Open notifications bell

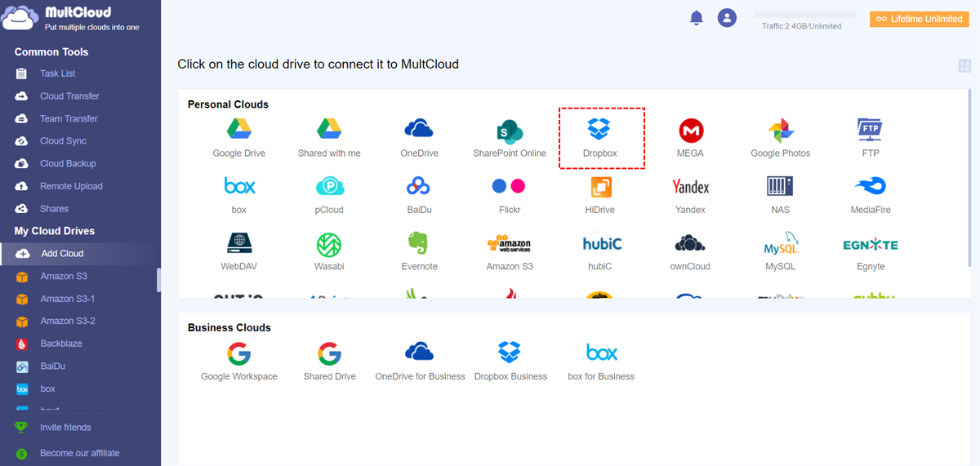tap(697, 18)
